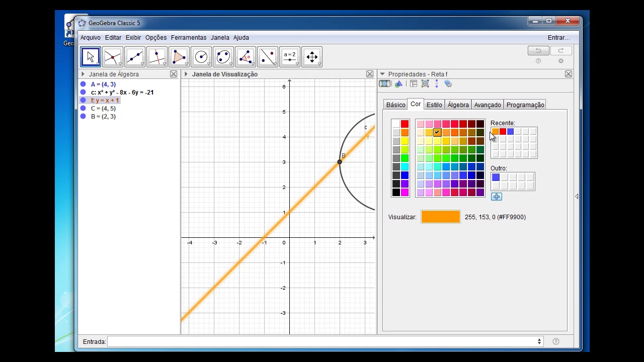The width and height of the screenshot is (644, 362).
Task: Pick the blue swatch in Recente
Action: (510, 132)
